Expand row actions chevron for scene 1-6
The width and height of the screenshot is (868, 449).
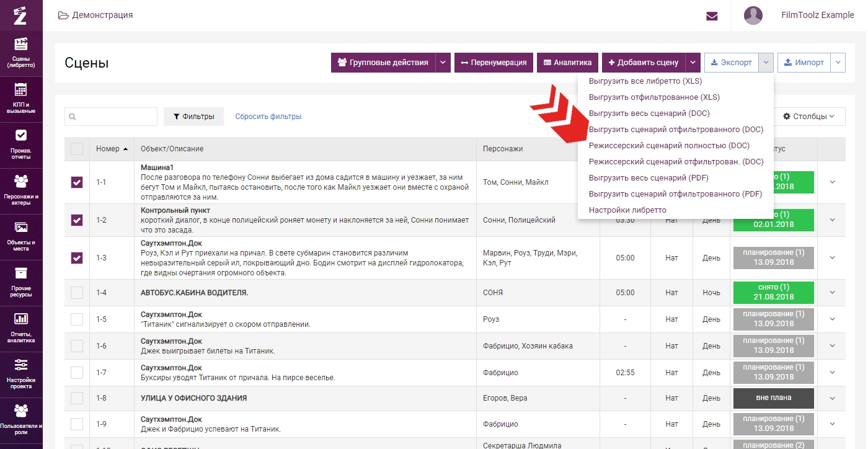(x=832, y=346)
